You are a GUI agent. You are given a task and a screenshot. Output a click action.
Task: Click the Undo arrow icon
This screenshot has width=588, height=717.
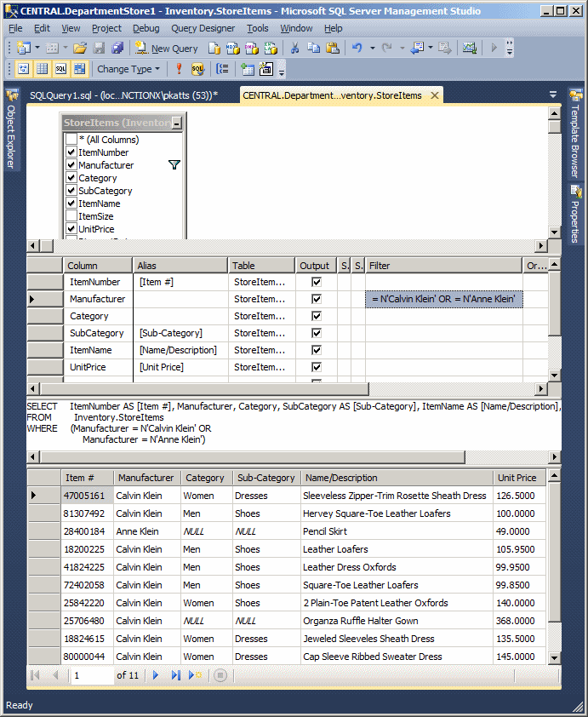pyautogui.click(x=357, y=48)
